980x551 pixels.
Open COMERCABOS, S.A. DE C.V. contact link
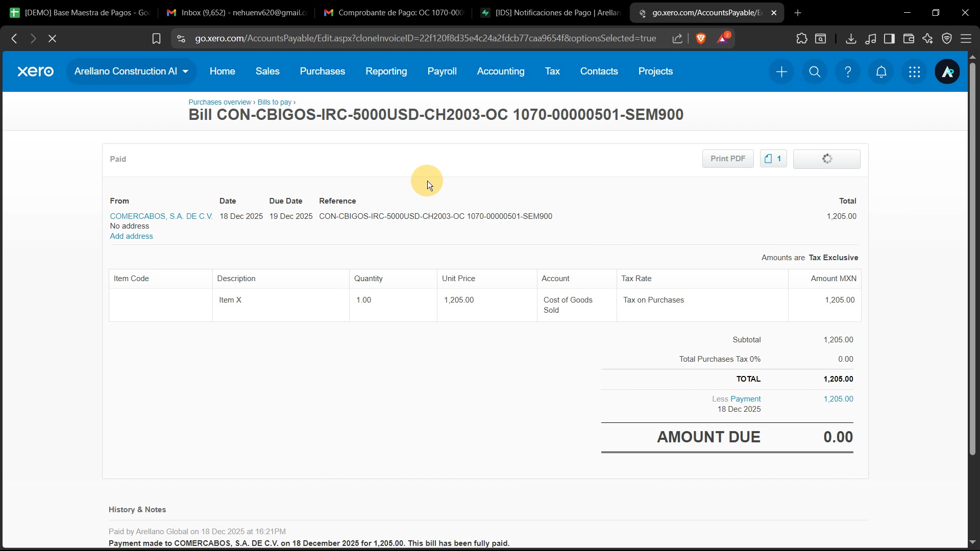point(161,216)
